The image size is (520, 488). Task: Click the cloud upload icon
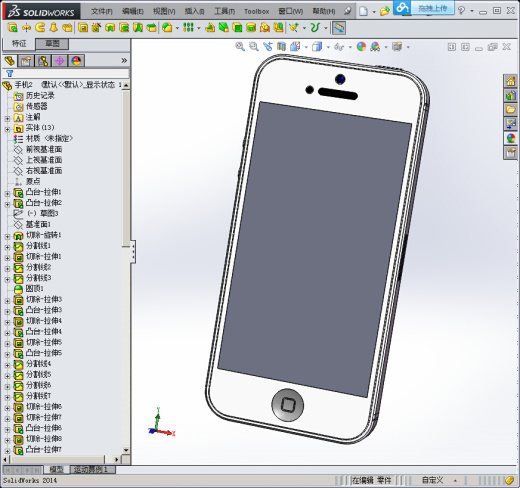(x=402, y=8)
